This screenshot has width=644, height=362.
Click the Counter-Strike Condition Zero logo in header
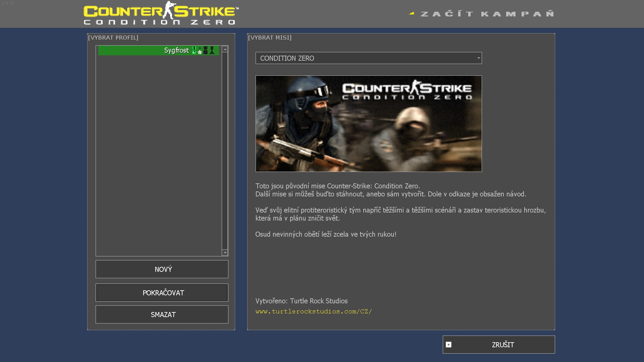pos(161,13)
